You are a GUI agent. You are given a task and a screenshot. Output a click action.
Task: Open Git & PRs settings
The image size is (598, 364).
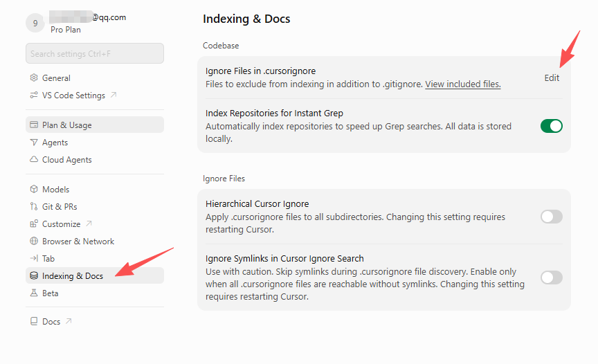click(x=95, y=206)
